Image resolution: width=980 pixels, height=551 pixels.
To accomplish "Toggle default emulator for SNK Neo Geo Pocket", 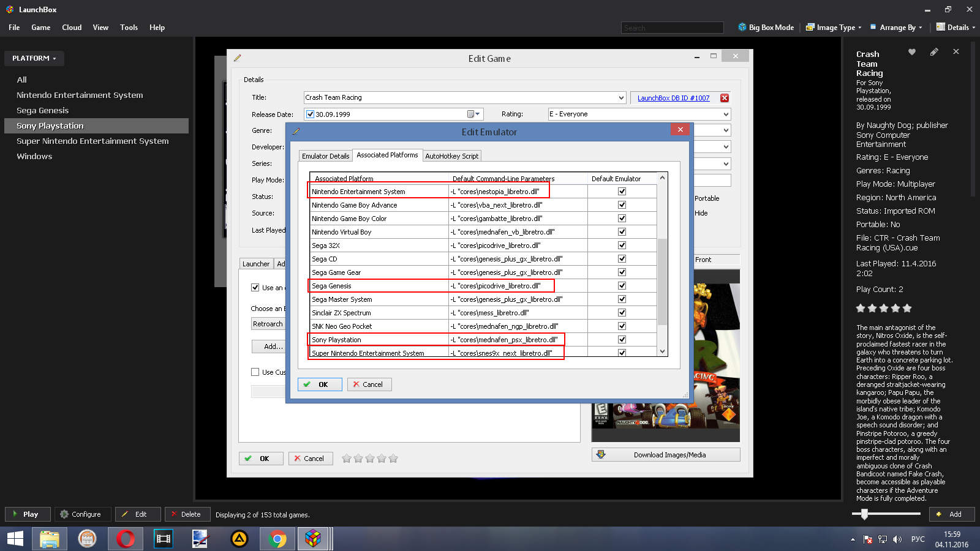I will coord(622,326).
